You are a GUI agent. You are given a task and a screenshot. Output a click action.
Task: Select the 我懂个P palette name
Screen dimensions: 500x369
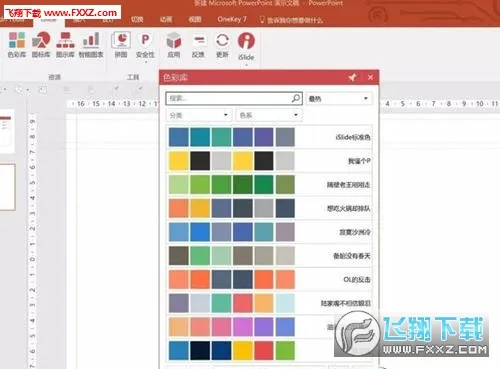click(359, 161)
